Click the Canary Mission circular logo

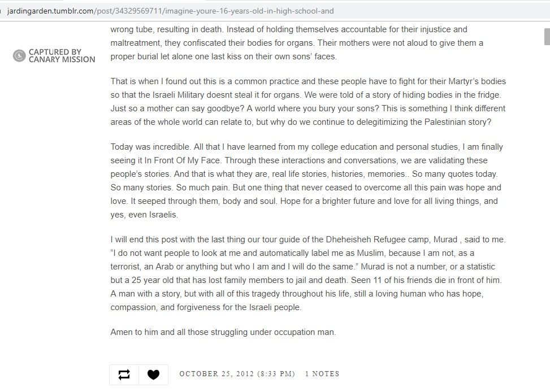[19, 55]
